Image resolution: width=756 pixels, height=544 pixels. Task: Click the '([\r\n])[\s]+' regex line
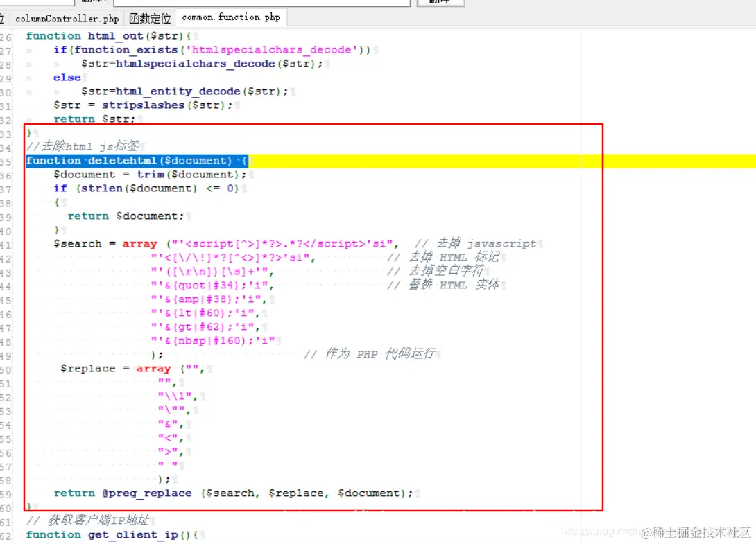pos(212,271)
